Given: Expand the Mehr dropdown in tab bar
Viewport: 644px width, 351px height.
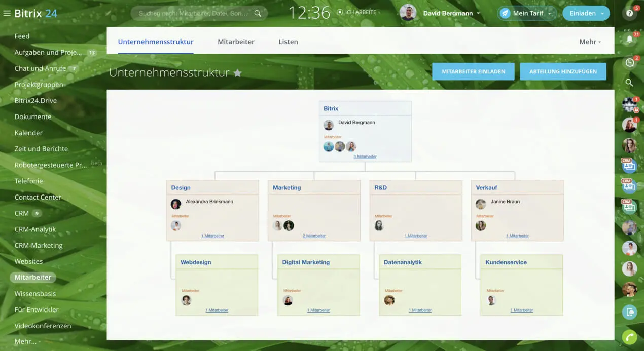Looking at the screenshot, I should tap(590, 42).
